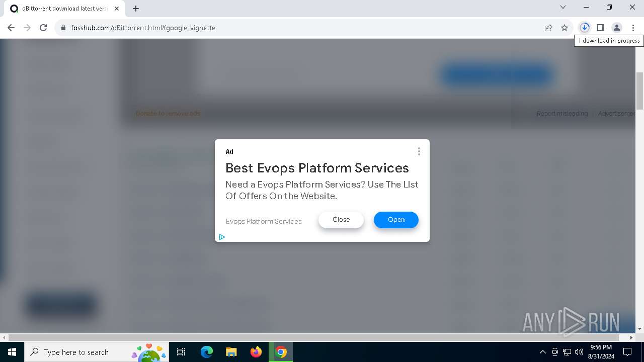Launch Firefox from the taskbar

256,352
